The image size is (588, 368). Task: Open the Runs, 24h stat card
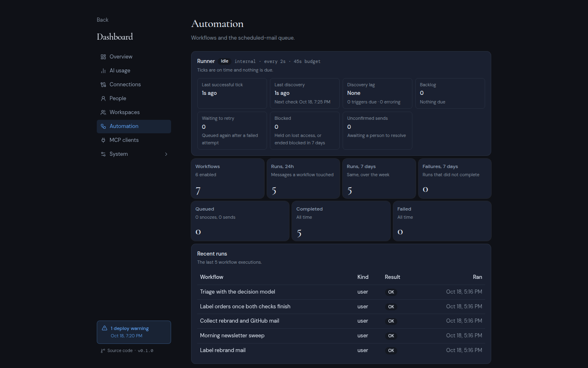pos(303,179)
